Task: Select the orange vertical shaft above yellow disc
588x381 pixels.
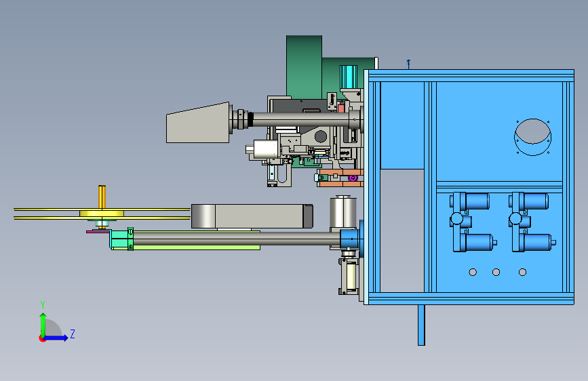Action: [102, 197]
